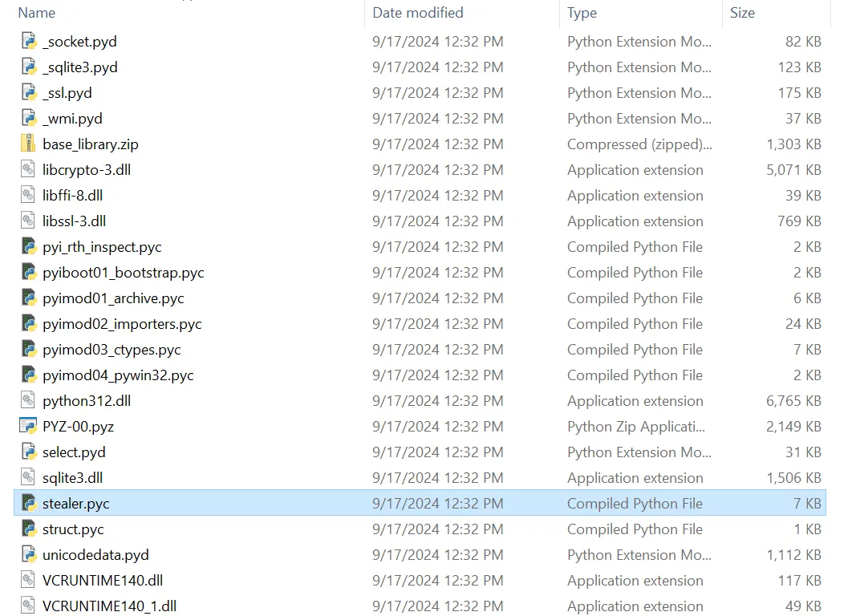Click the _socket.pyd file icon

tap(28, 41)
